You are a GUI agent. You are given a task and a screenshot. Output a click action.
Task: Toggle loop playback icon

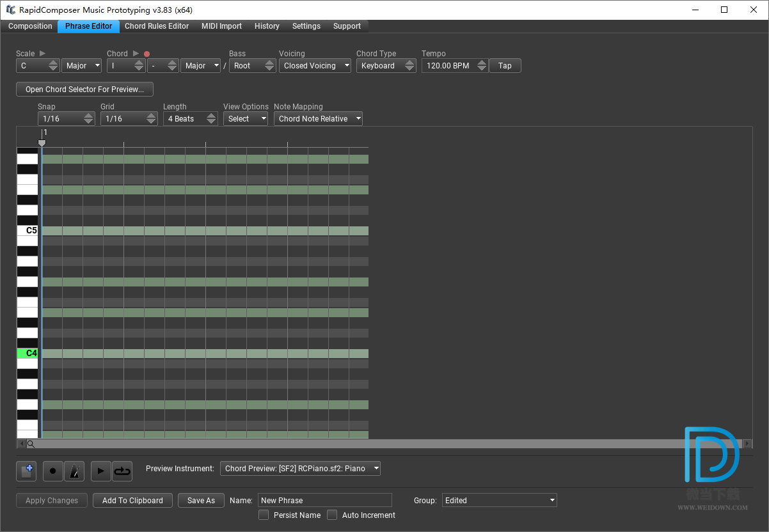122,471
